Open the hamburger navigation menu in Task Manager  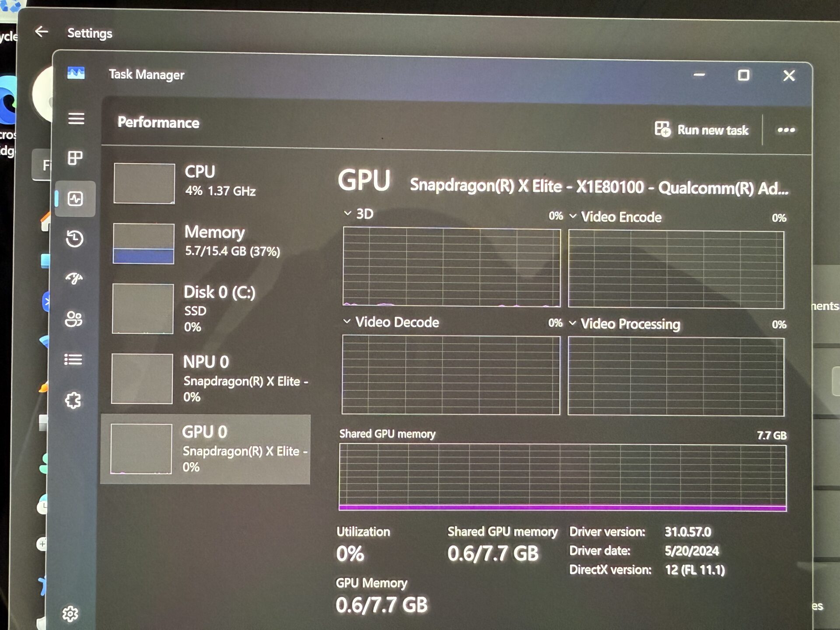point(75,119)
